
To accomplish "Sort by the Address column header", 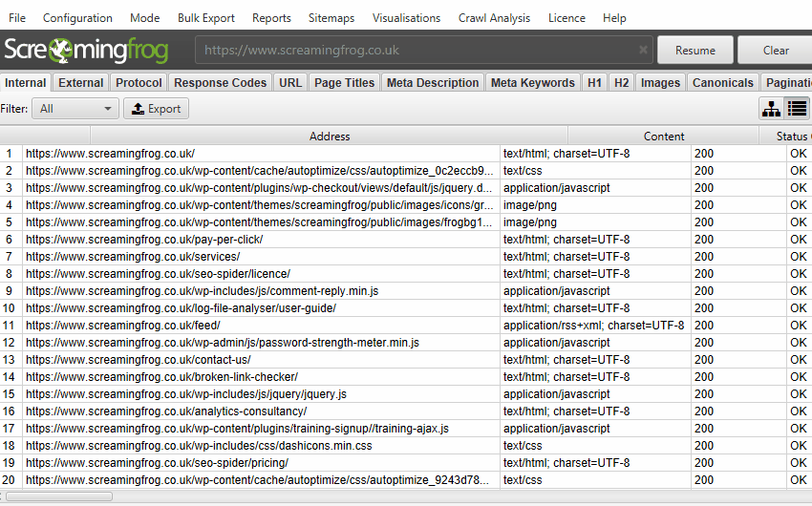I will coord(329,137).
